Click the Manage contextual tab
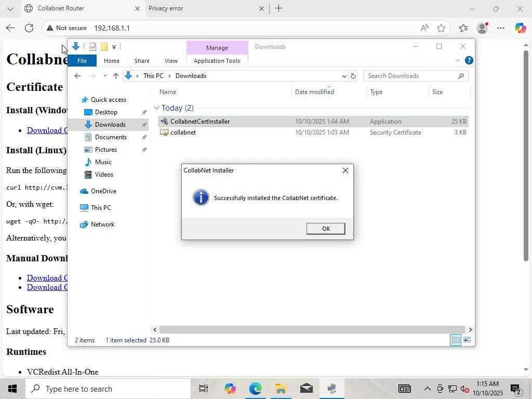 point(217,48)
